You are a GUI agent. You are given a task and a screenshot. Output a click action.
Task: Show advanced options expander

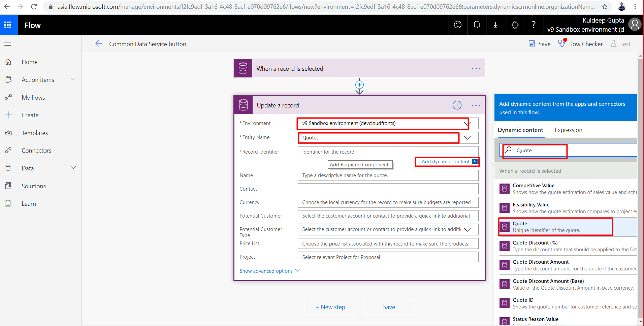point(269,271)
